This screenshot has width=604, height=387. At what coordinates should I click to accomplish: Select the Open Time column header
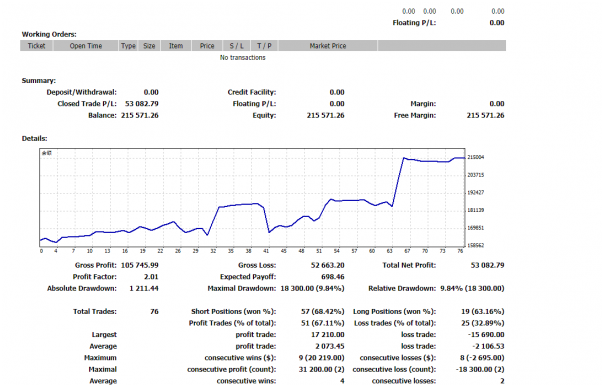point(86,46)
